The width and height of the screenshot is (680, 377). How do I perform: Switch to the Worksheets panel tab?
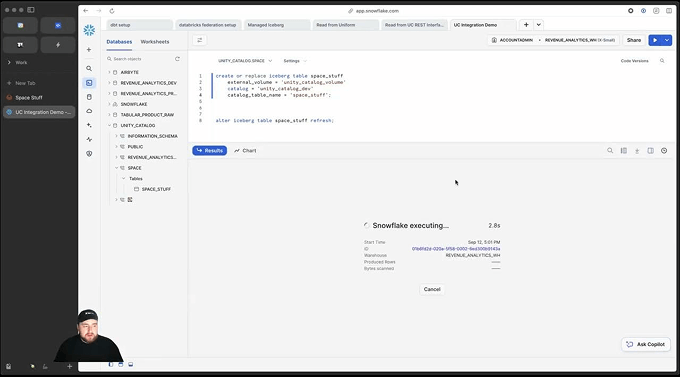point(155,42)
